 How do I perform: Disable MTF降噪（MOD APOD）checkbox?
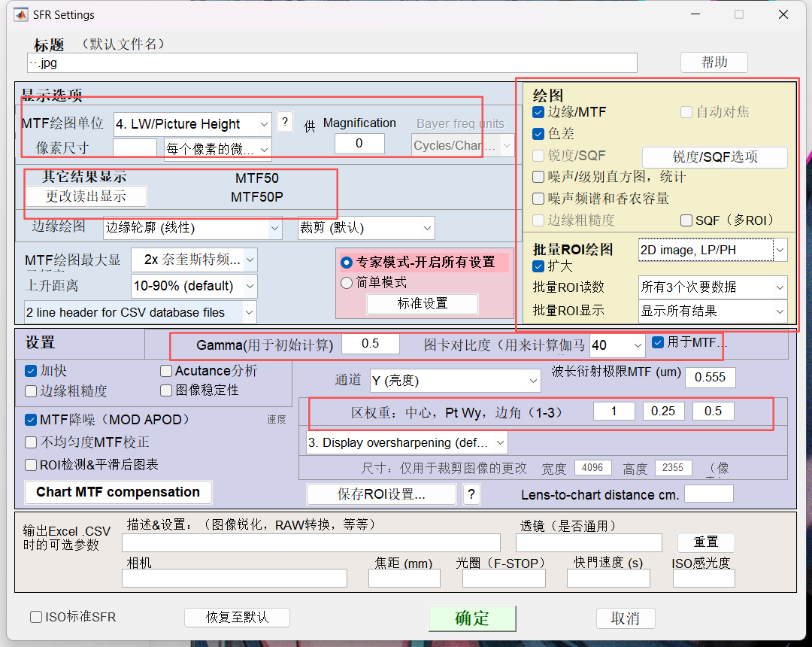pos(29,420)
